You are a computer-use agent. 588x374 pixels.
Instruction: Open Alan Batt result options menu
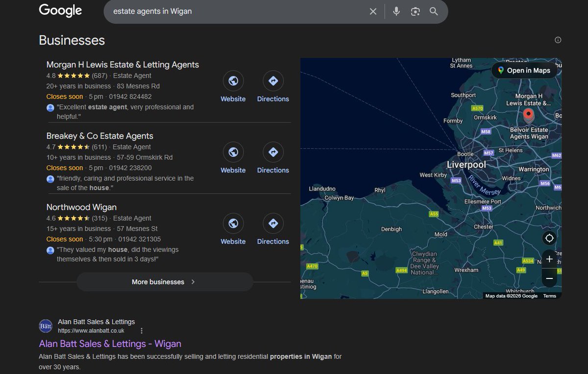(x=142, y=331)
